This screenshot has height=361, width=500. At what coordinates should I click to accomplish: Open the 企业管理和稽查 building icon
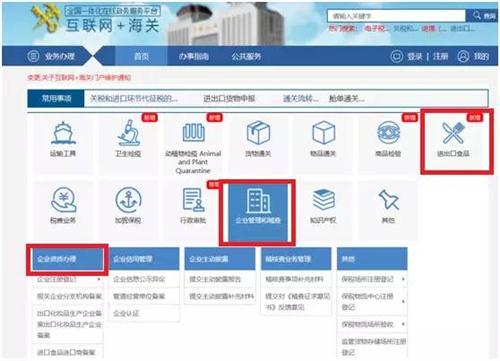click(x=258, y=201)
